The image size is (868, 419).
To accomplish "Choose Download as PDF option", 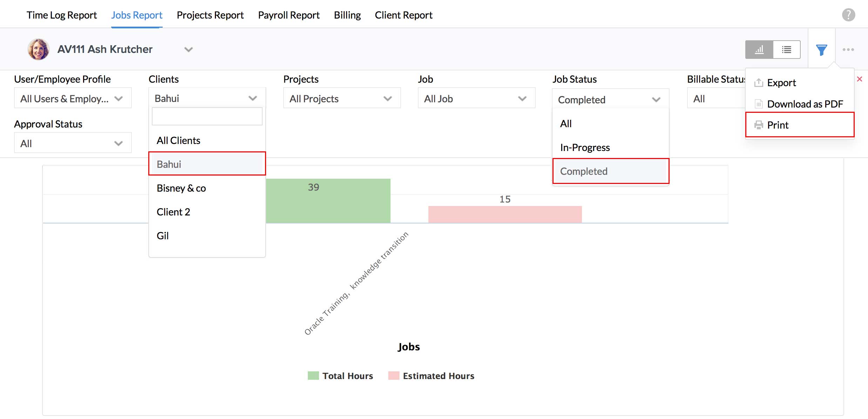I will pyautogui.click(x=805, y=104).
